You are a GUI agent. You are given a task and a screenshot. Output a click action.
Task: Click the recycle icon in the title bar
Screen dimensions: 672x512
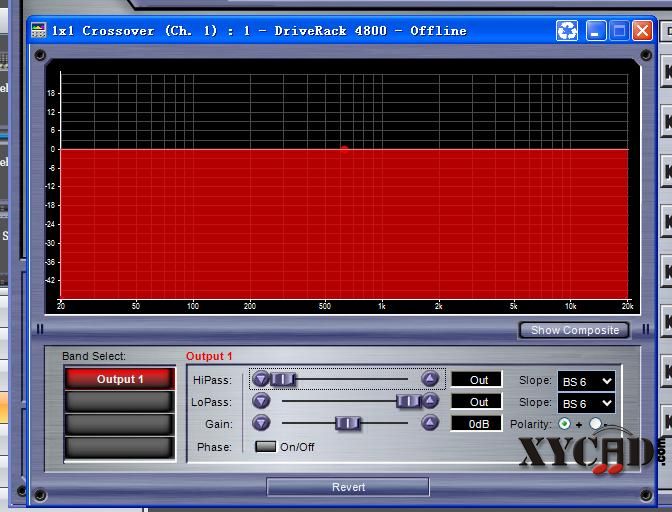[x=567, y=31]
